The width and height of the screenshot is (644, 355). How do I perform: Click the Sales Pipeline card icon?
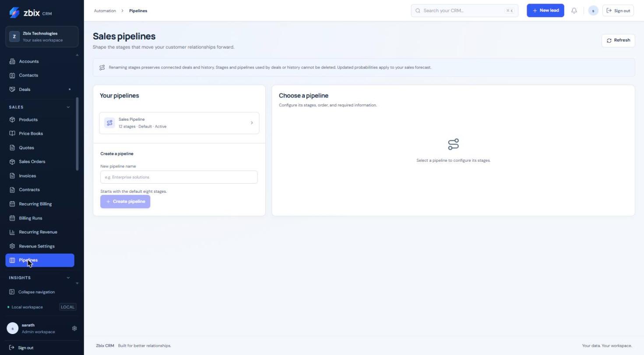point(109,123)
